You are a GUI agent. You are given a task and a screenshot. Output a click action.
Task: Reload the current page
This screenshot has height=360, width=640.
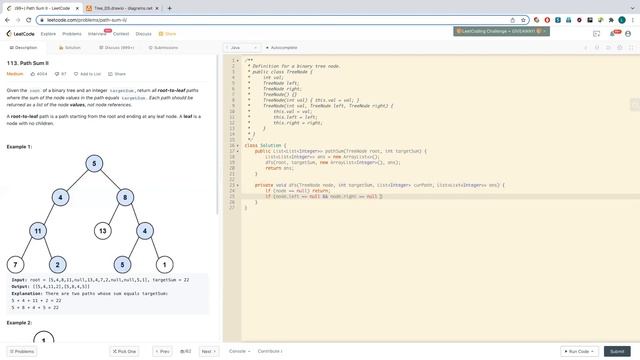(28, 20)
